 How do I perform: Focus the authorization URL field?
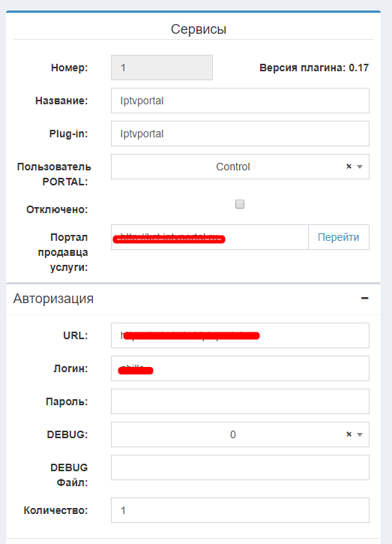coord(240,335)
